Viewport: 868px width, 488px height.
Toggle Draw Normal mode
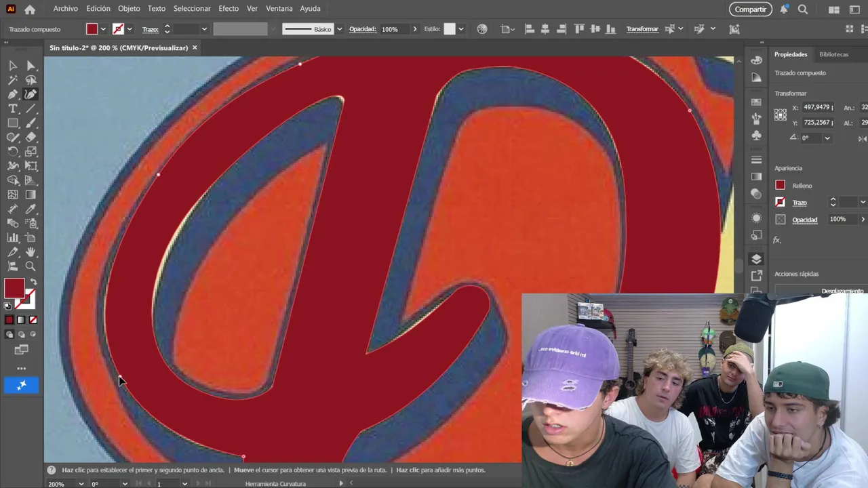pyautogui.click(x=9, y=334)
